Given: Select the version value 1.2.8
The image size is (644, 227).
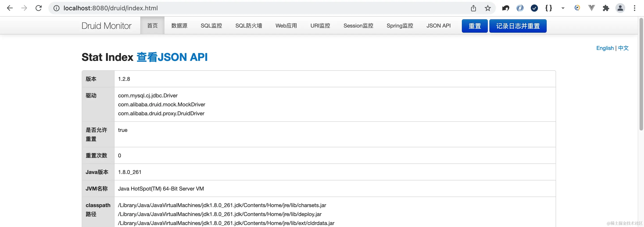Looking at the screenshot, I should click(124, 79).
